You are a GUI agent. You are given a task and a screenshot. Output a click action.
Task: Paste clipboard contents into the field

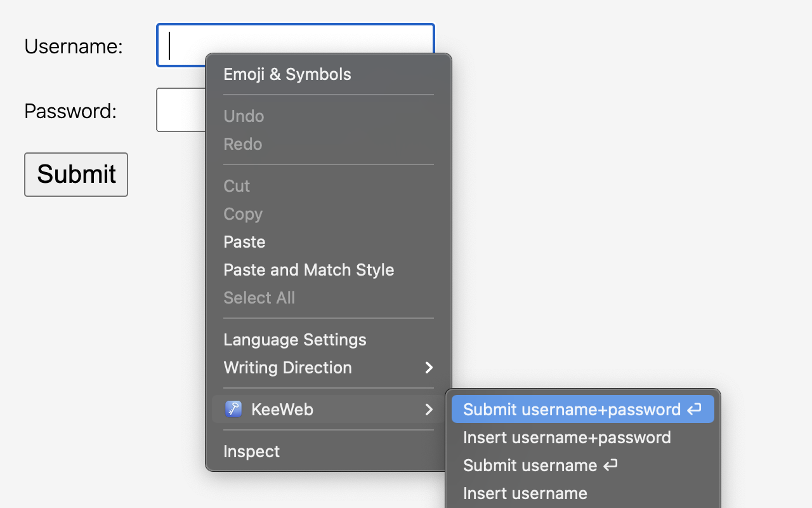244,242
